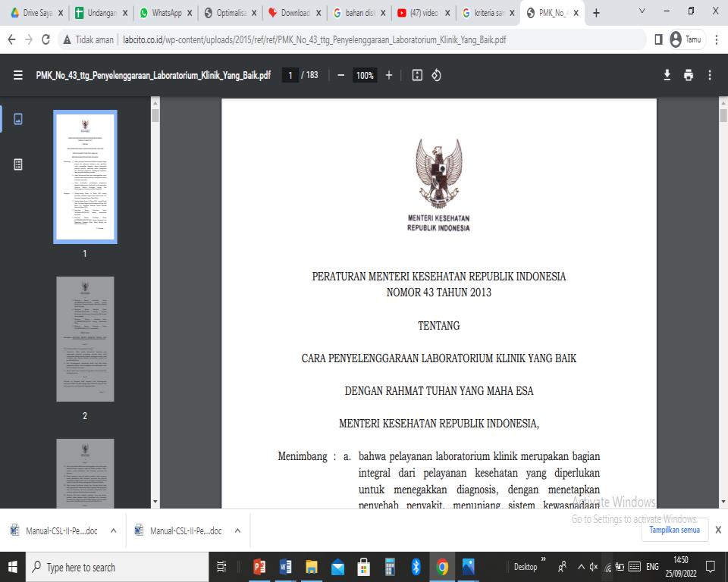Open Chrome from taskbar
The image size is (728, 582).
pyautogui.click(x=442, y=567)
